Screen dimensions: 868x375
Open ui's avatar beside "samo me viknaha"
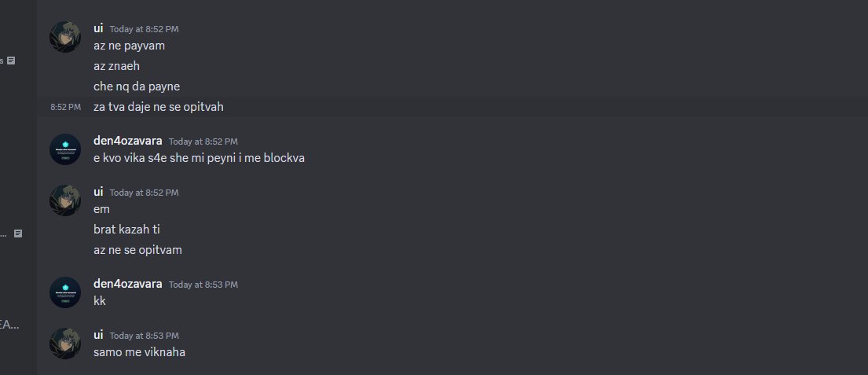coord(65,344)
